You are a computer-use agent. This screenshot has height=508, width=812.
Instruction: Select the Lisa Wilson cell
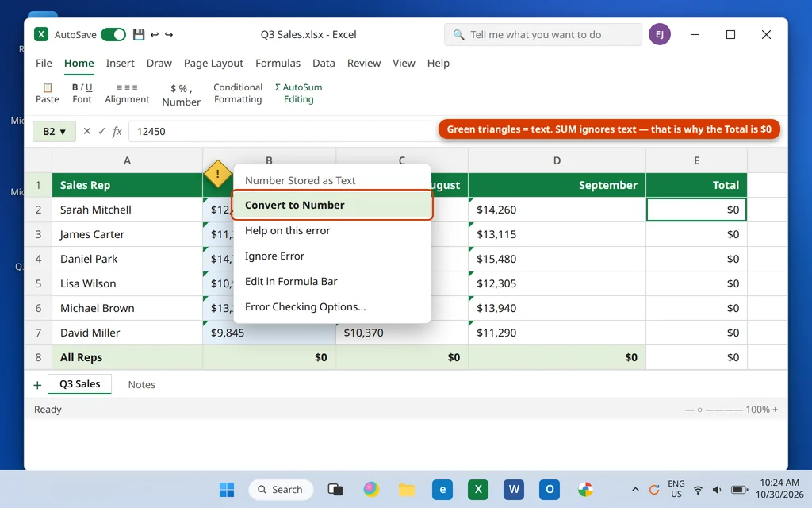[127, 283]
